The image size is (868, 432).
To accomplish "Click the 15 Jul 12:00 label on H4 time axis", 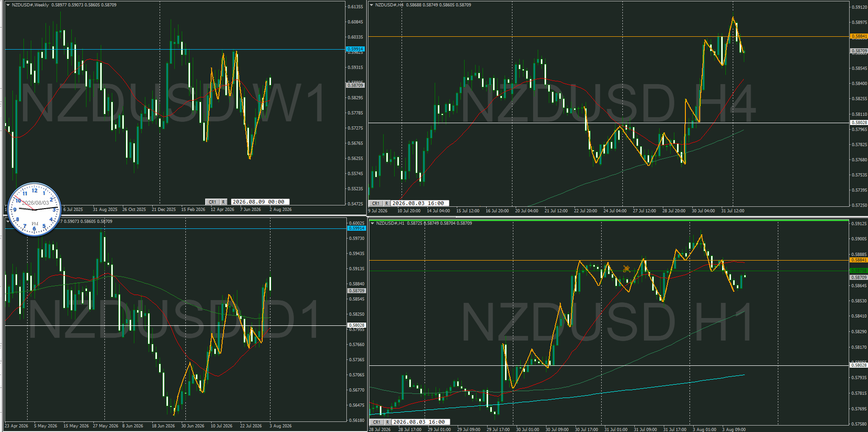I will (468, 211).
